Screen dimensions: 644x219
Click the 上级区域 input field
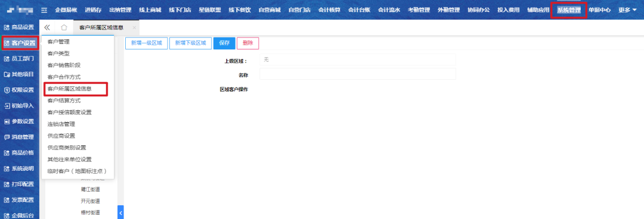coord(358,60)
